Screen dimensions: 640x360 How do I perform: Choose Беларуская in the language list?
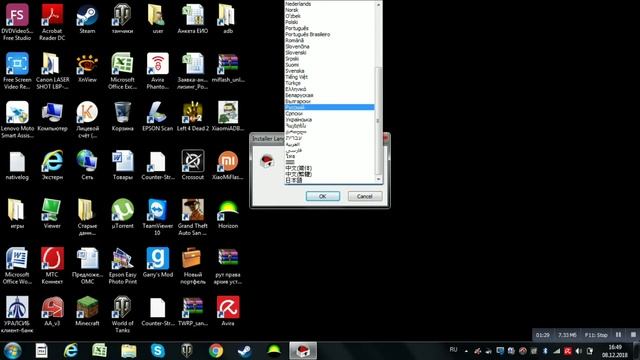[329, 95]
